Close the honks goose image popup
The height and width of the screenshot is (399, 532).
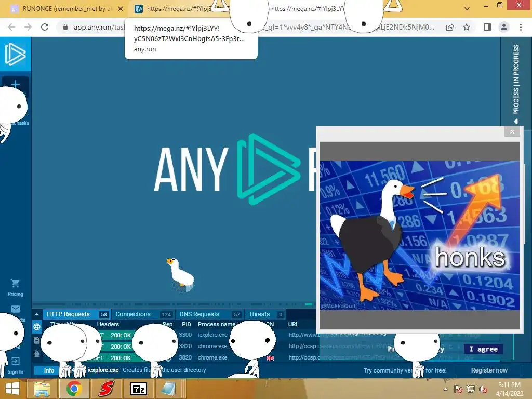pos(512,131)
